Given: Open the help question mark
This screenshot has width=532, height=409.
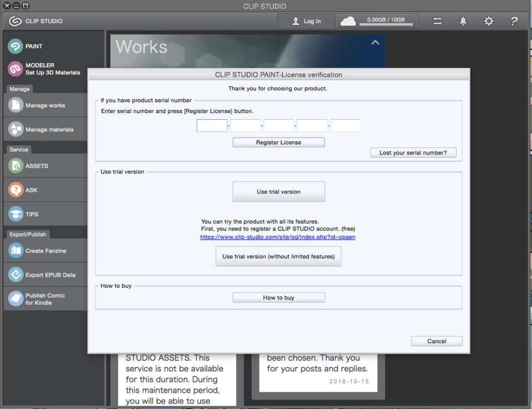Looking at the screenshot, I should 514,21.
